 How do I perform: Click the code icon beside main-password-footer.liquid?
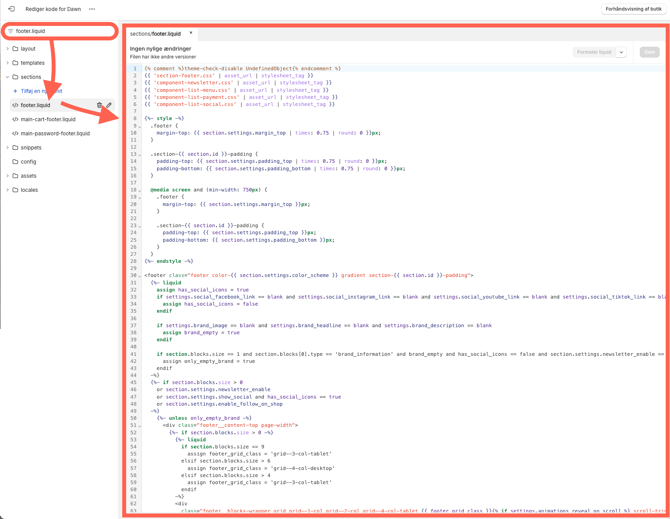[x=15, y=133]
